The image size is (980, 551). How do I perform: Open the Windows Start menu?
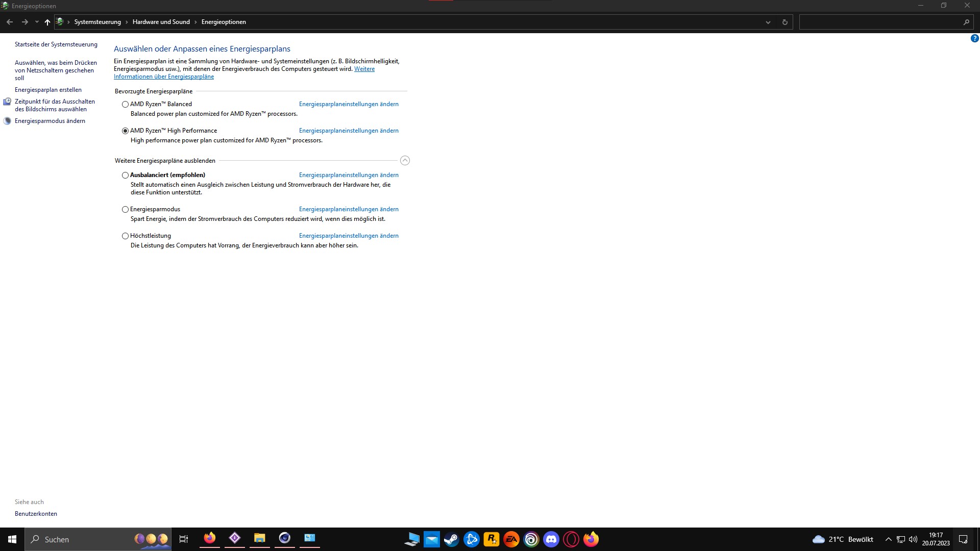click(12, 539)
